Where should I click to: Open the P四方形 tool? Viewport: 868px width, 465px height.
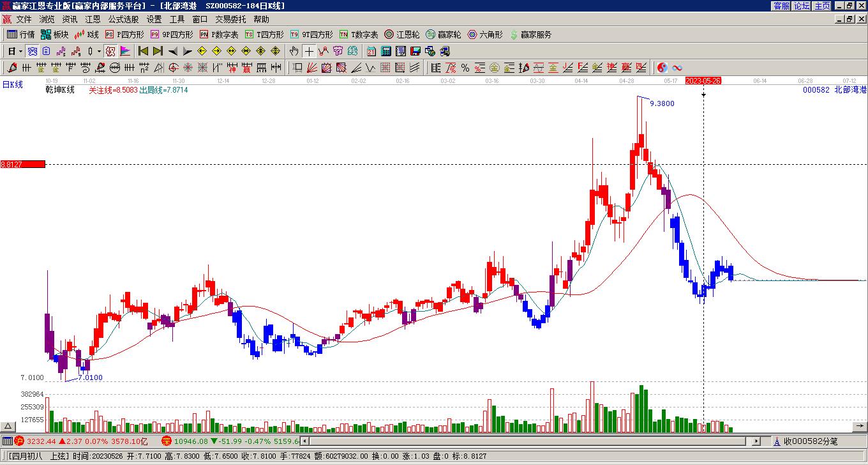pos(124,34)
